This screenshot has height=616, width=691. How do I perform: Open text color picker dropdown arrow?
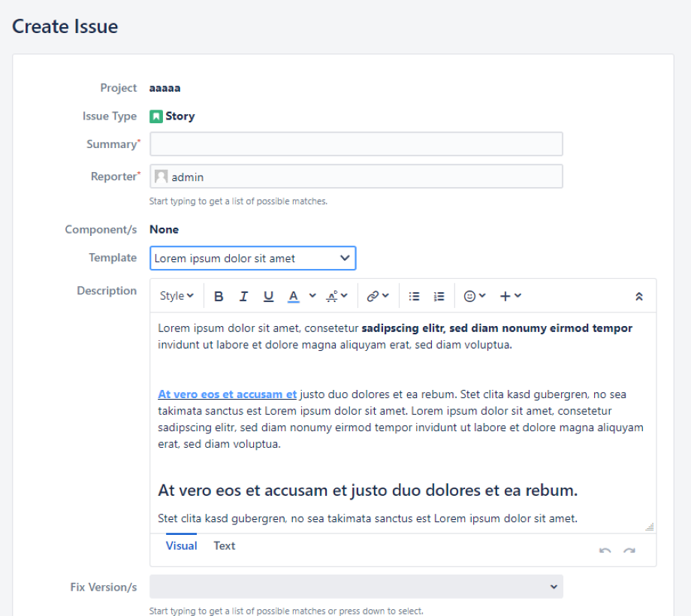coord(312,296)
